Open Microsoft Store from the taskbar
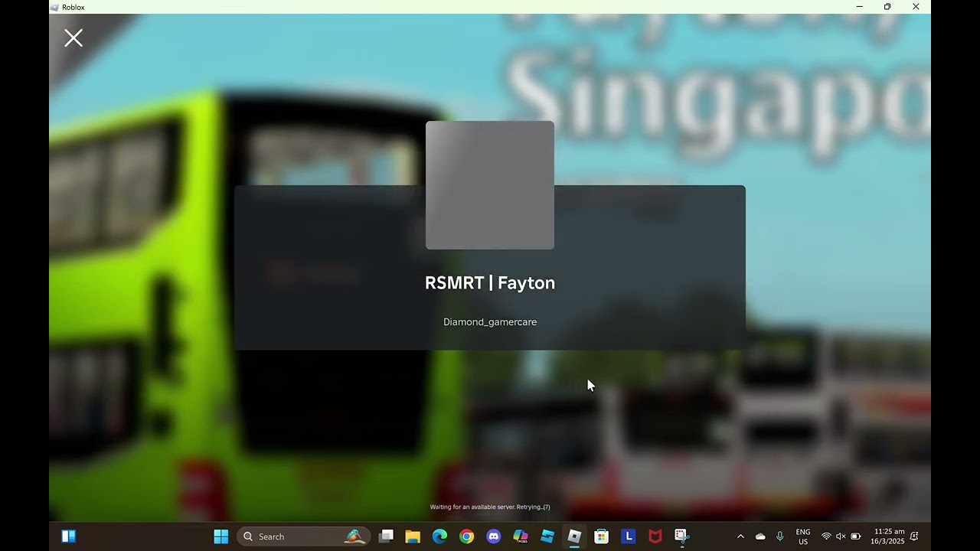This screenshot has width=980, height=551. 602,536
